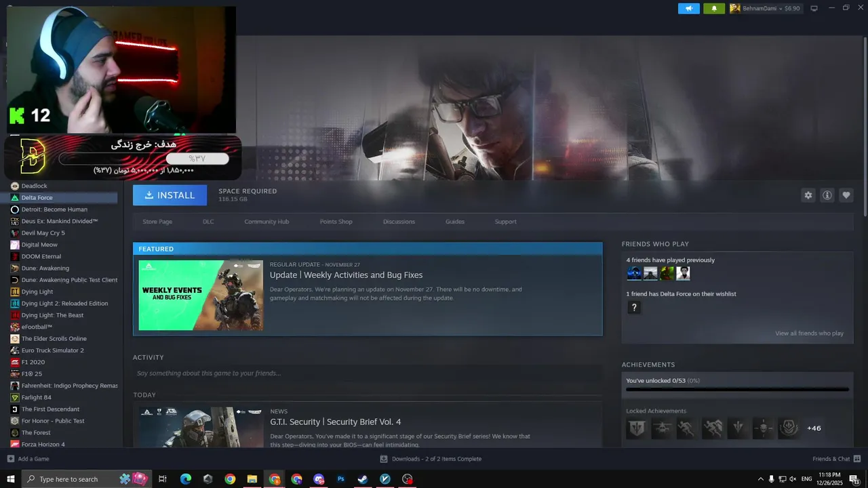Click the third friend avatar who played
Screen dimensions: 868x488
pos(667,273)
